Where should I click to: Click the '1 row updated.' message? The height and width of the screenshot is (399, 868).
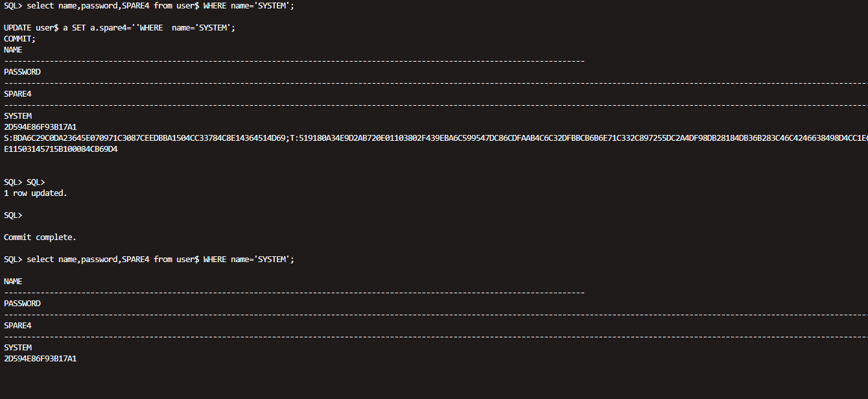click(x=35, y=193)
